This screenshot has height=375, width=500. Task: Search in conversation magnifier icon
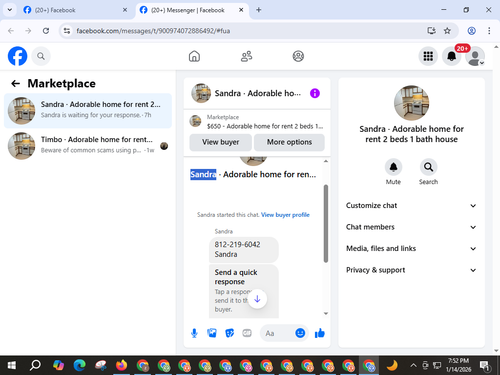coord(428,167)
